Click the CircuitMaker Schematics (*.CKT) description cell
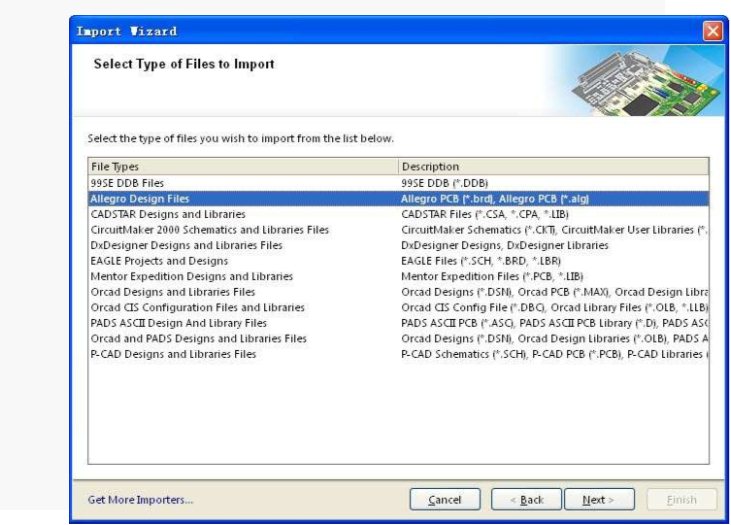Image resolution: width=731 pixels, height=525 pixels. (554, 230)
